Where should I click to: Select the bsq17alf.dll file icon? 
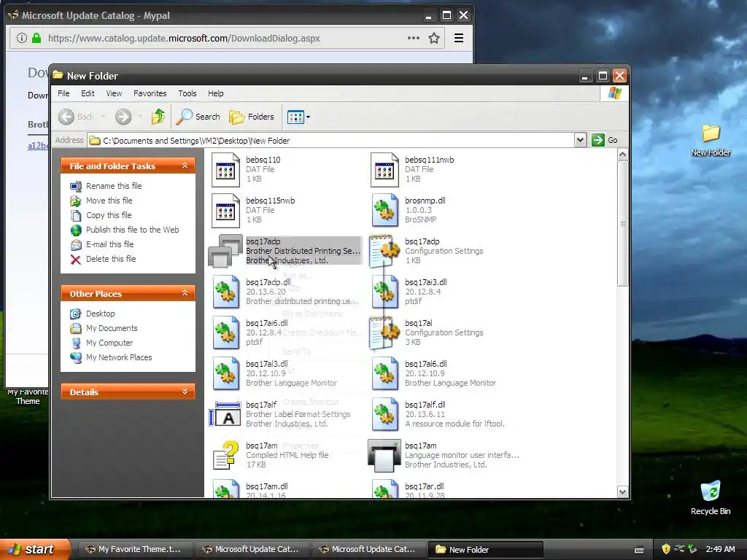coord(384,415)
